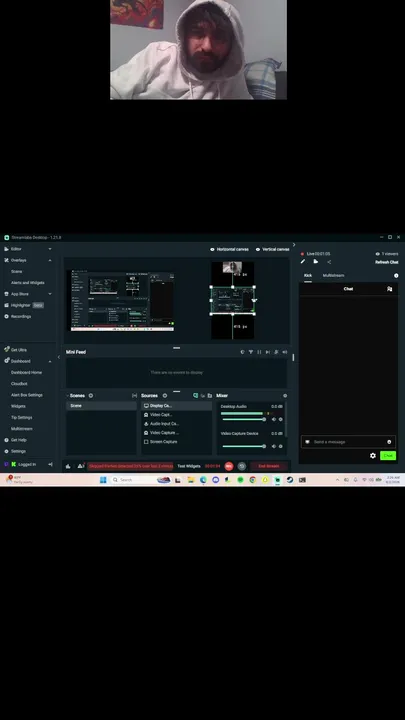Open the emoji picker in message box

(x=389, y=442)
